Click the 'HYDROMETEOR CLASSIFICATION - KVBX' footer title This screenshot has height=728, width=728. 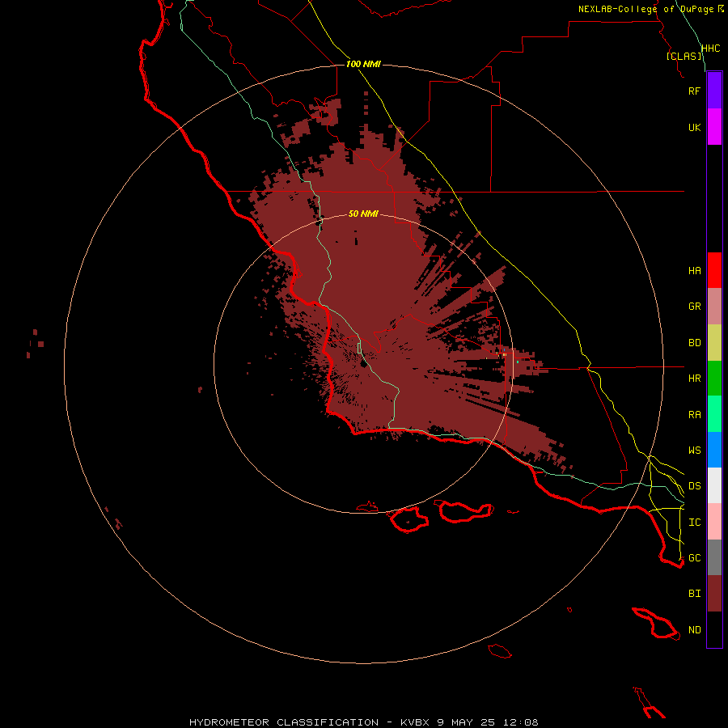(x=311, y=722)
